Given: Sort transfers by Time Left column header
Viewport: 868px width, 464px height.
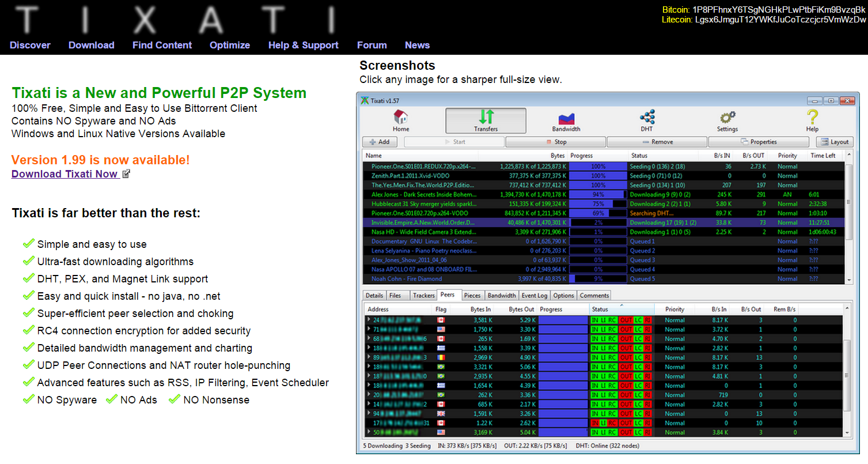Looking at the screenshot, I should point(823,156).
